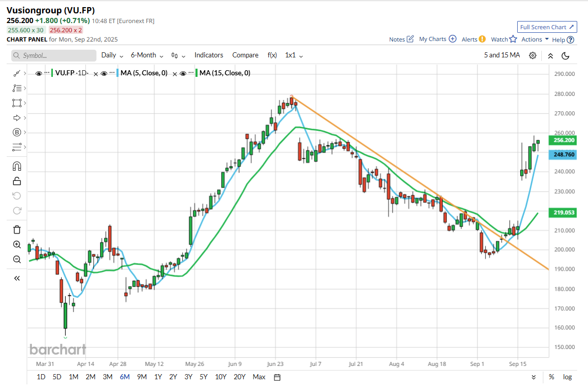Screen dimensions: 588x389
Task: Enable the magnet snapping tool
Action: point(17,166)
